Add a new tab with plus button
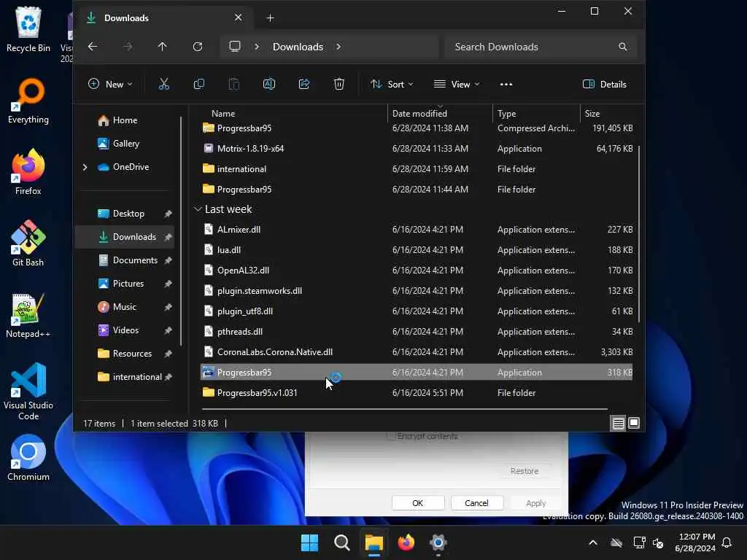 tap(270, 18)
